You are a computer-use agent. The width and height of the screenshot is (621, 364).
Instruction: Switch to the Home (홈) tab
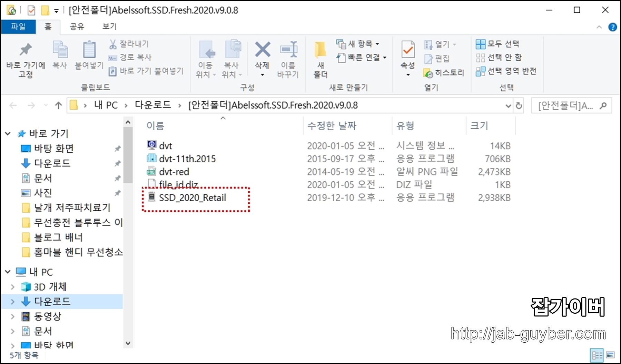[x=48, y=27]
